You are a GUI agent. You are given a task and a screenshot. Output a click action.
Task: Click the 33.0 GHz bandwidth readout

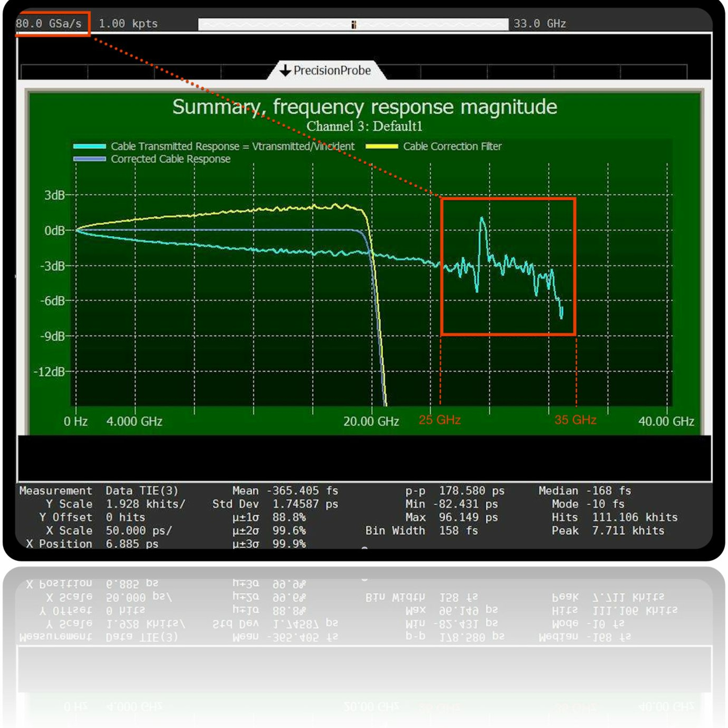pos(540,24)
